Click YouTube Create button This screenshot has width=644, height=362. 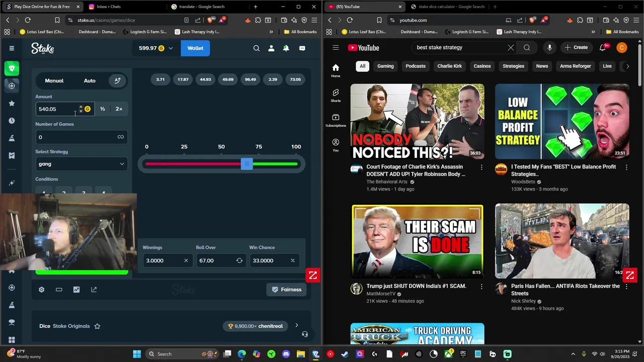pyautogui.click(x=576, y=47)
